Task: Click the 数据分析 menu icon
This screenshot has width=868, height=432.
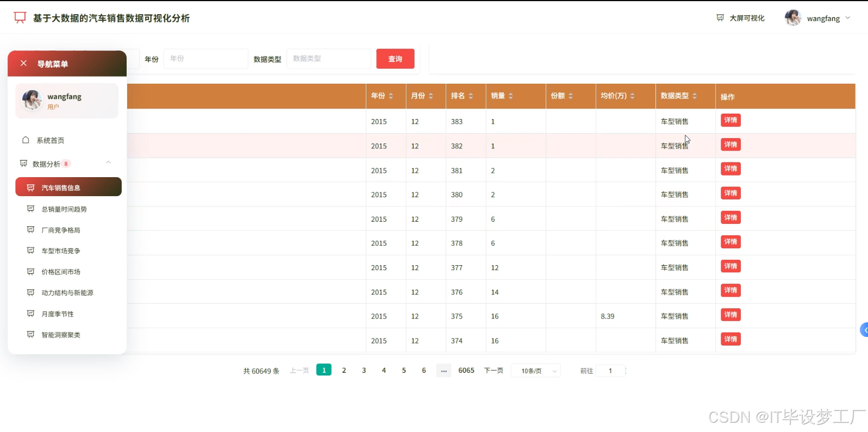Action: 23,164
